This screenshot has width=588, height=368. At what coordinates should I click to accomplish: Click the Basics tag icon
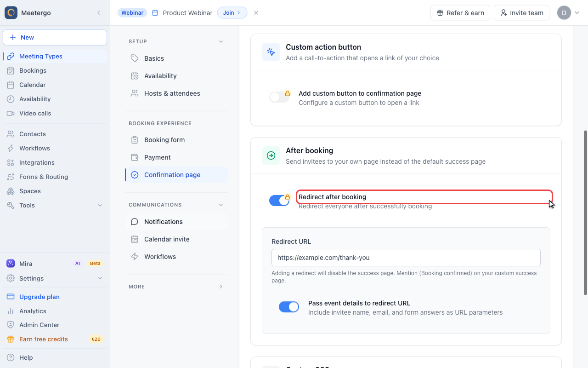[135, 58]
